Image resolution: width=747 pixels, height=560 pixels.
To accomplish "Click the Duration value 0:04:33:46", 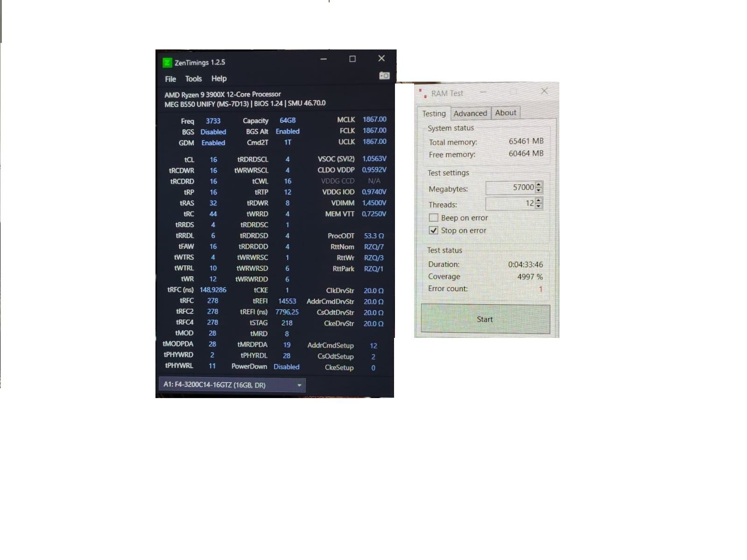I will point(526,265).
